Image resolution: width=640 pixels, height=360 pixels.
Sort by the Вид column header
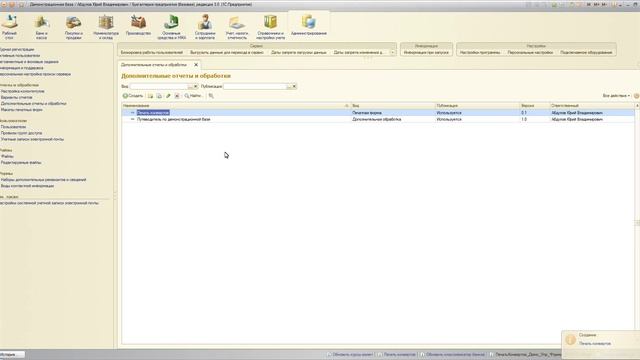[x=393, y=106]
